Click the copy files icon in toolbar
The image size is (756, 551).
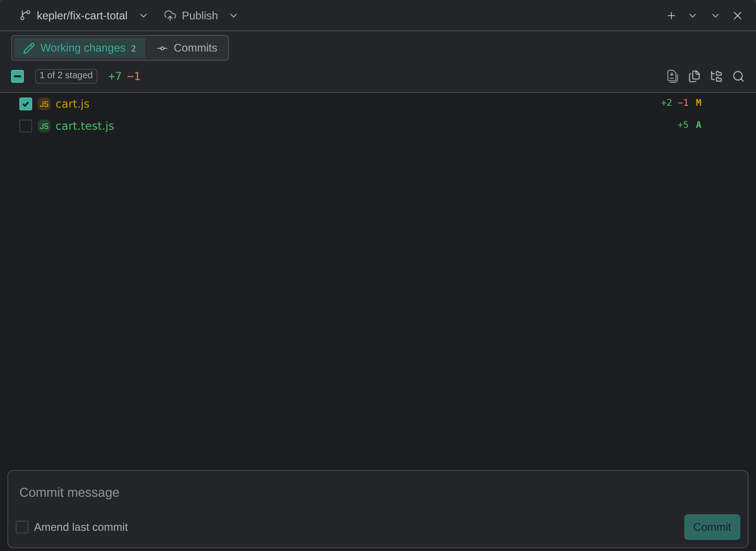tap(694, 76)
